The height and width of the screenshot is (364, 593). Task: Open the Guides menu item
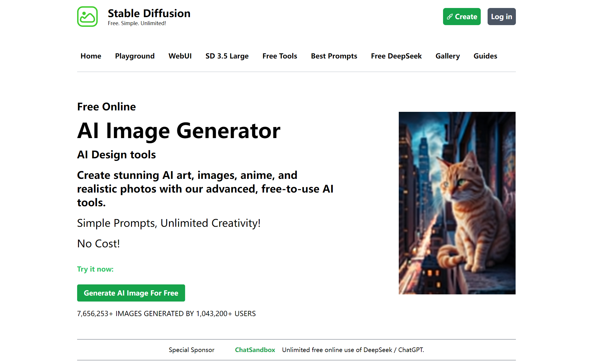(485, 56)
